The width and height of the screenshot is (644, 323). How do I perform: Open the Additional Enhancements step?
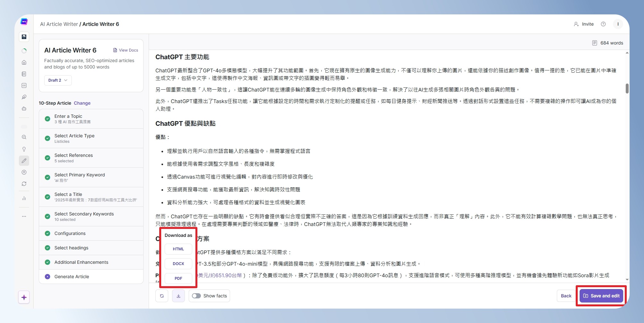(x=91, y=262)
